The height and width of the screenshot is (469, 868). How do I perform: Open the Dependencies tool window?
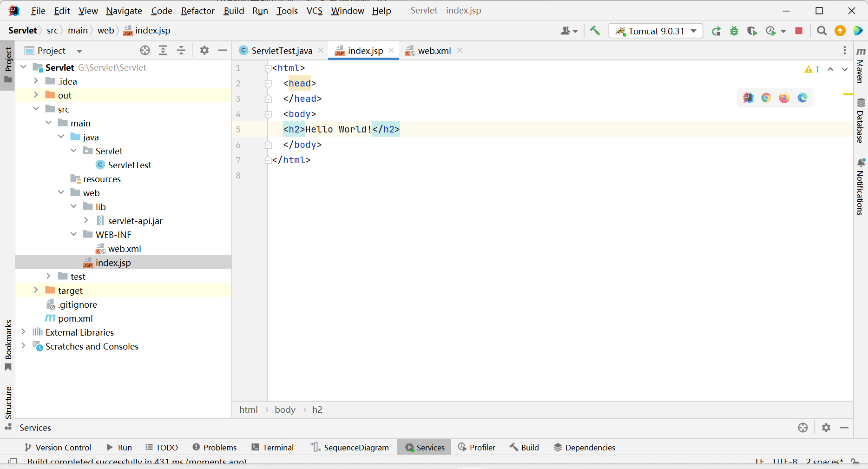584,447
